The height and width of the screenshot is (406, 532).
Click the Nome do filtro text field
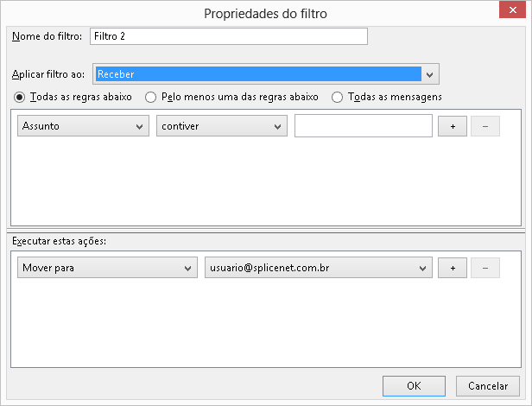tap(229, 36)
